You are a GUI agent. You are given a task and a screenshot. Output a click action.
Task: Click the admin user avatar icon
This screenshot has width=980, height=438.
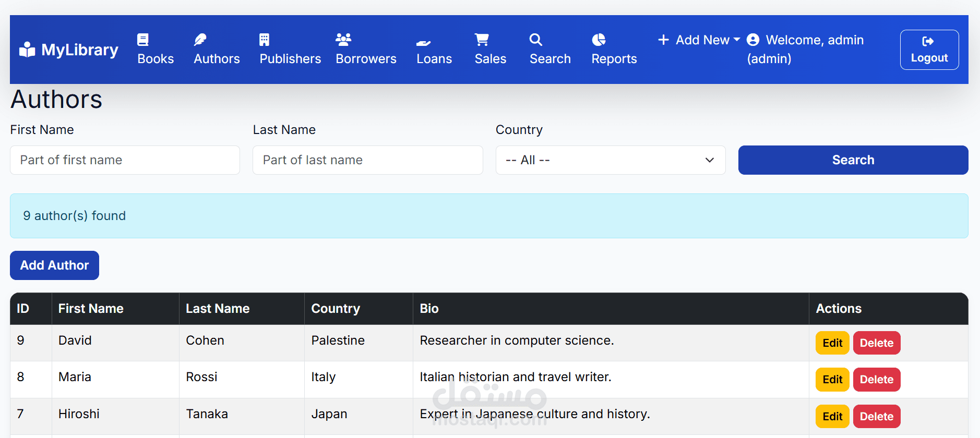point(753,40)
